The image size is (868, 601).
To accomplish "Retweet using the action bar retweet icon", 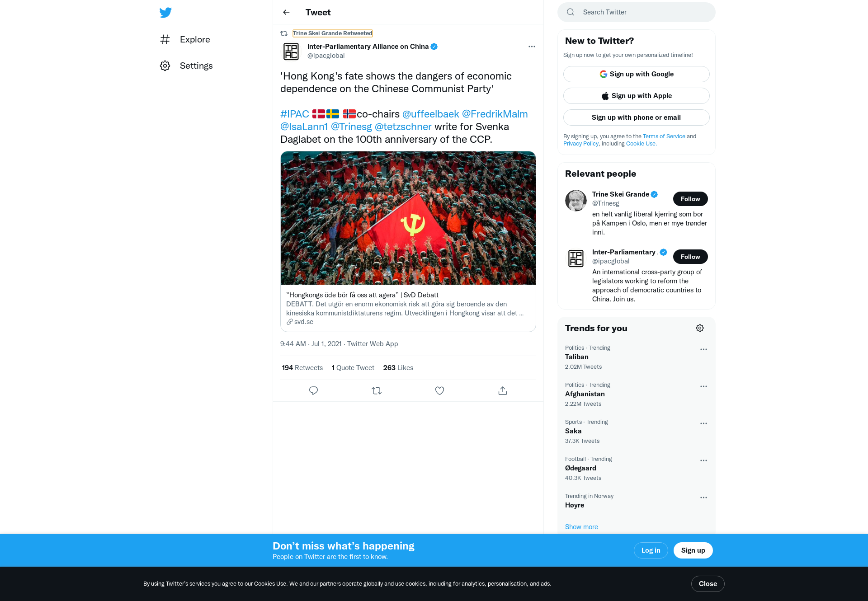I will [x=377, y=390].
